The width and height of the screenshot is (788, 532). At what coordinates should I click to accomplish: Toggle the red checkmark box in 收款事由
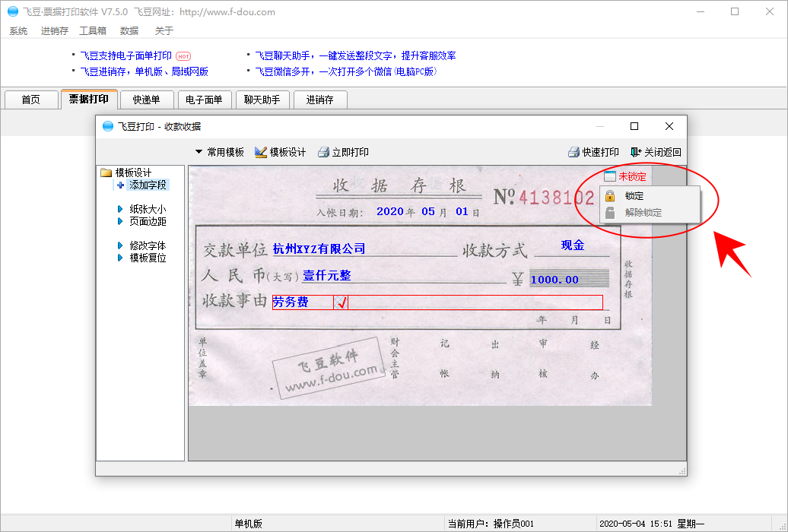342,302
